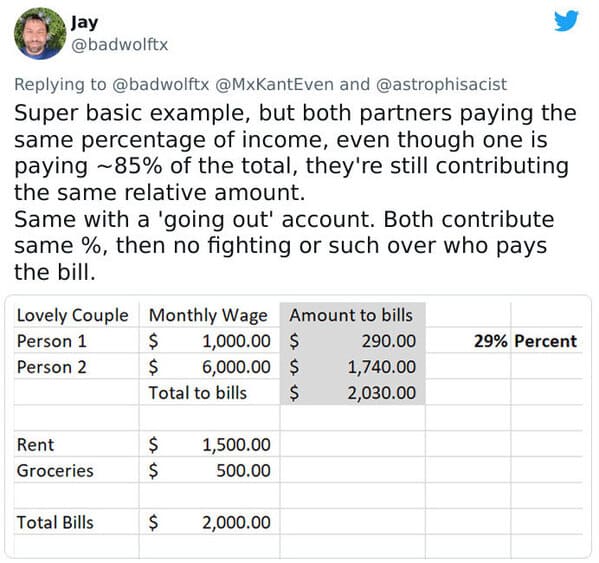Screen dimensions: 599x563
Task: Select the 29% percent cell
Action: pos(468,341)
